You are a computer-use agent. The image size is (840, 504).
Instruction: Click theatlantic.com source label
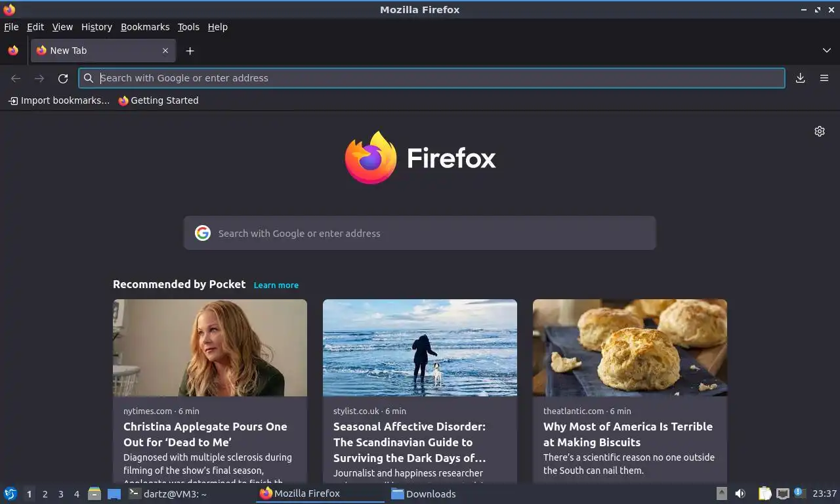[x=574, y=411]
